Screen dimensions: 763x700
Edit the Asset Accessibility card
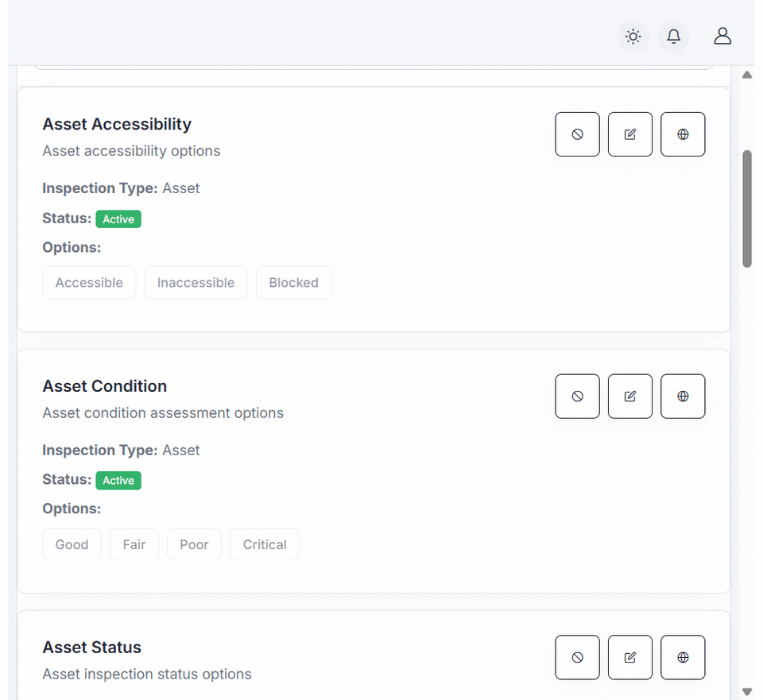[629, 134]
